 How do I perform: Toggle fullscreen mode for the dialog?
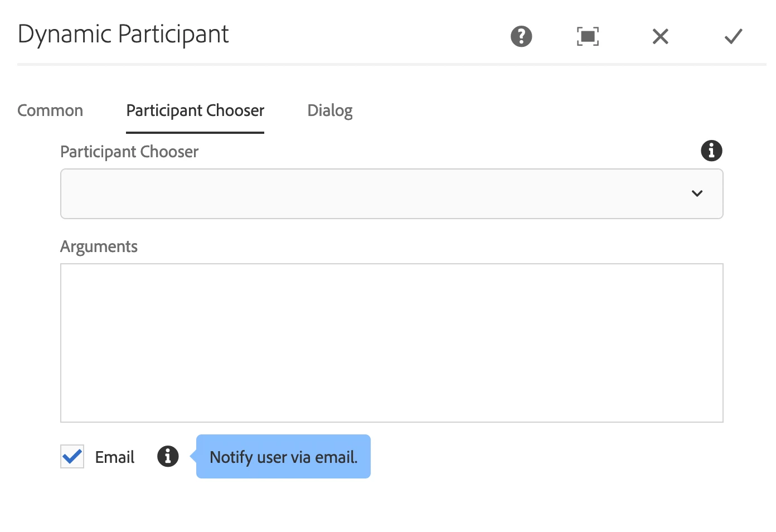click(588, 37)
